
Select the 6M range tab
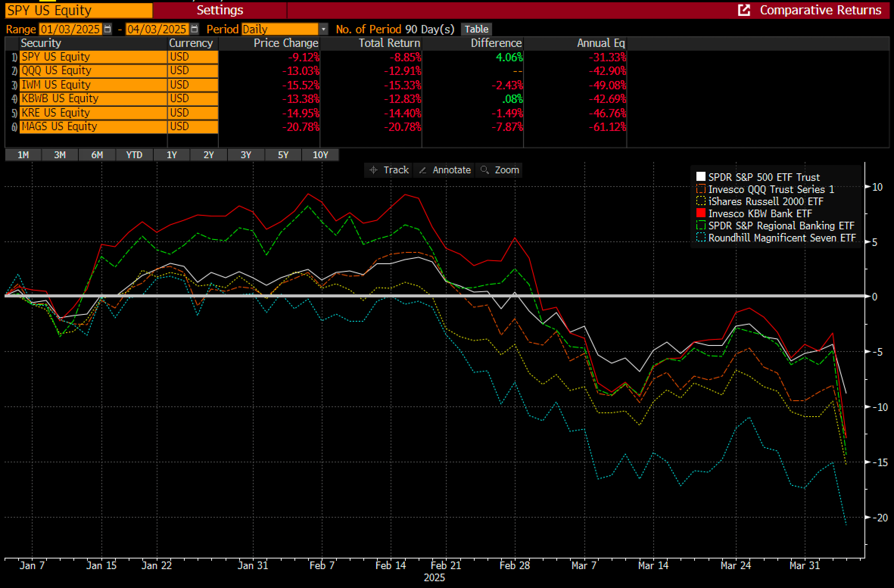tap(97, 155)
